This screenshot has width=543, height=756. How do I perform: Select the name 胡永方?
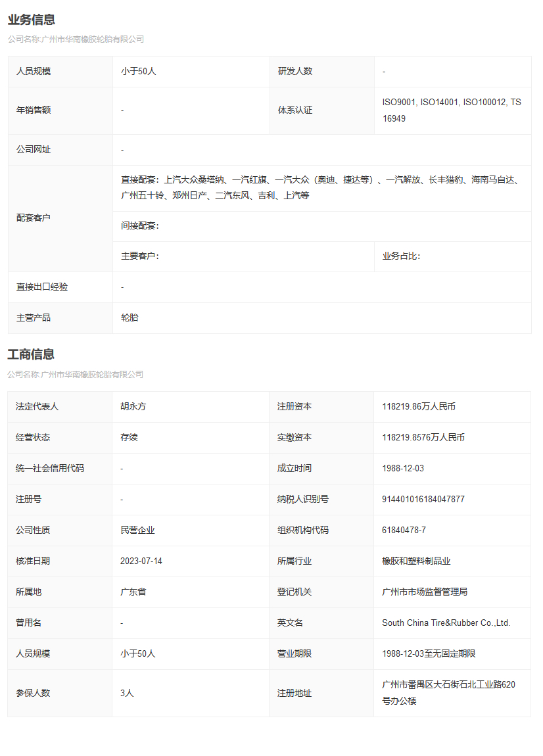pos(133,406)
